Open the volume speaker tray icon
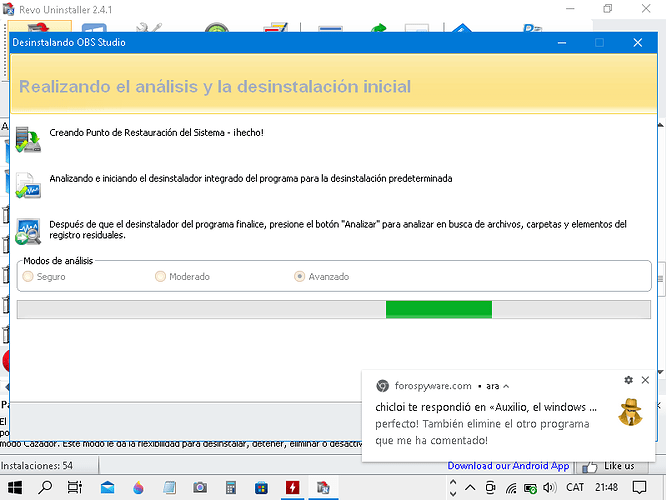 (550, 487)
